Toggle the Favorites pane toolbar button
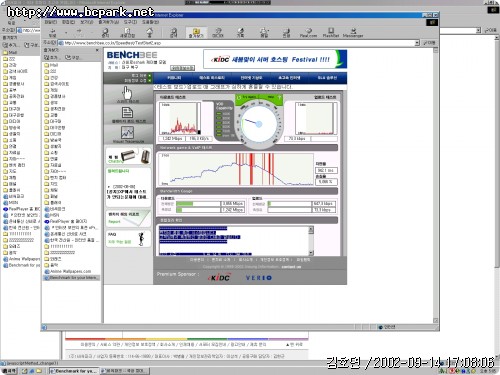The image size is (500, 375). tap(196, 33)
